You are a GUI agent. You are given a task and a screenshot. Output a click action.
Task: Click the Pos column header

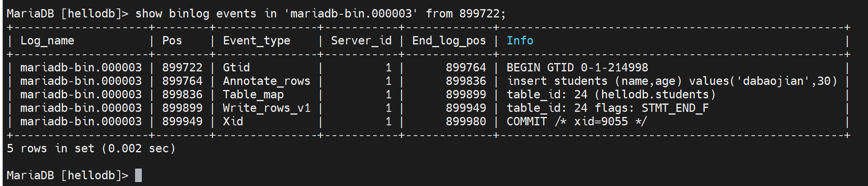172,41
